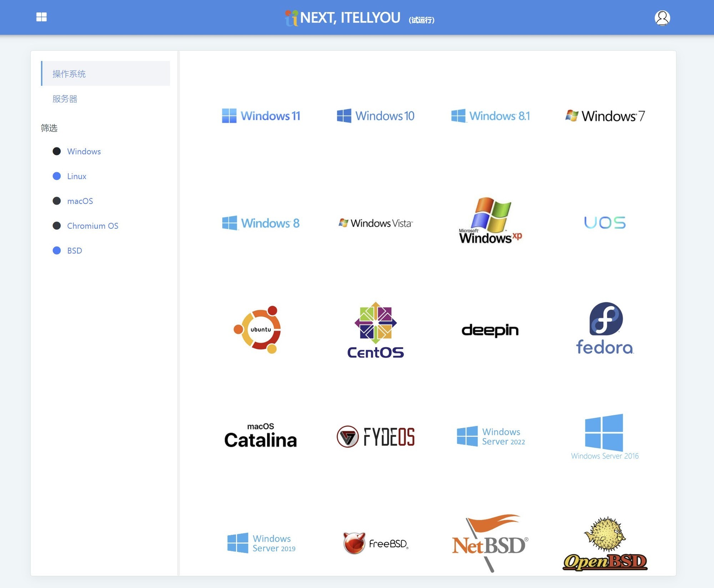Click the Windows 8 logo

point(261,223)
